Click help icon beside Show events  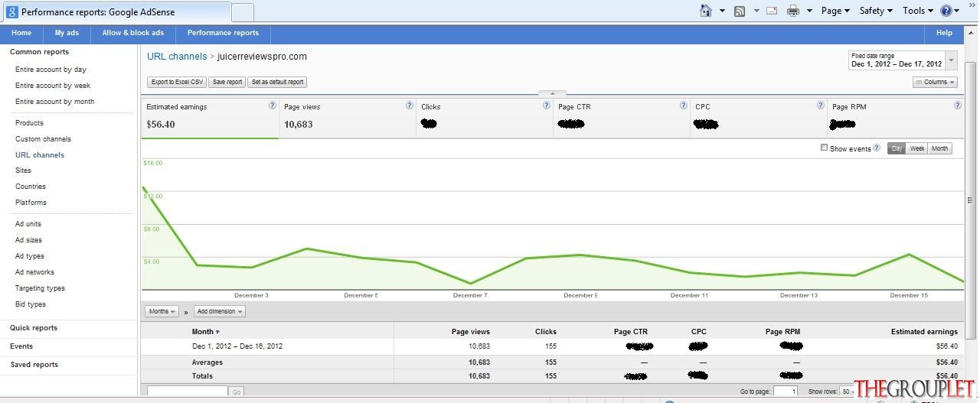tap(877, 148)
